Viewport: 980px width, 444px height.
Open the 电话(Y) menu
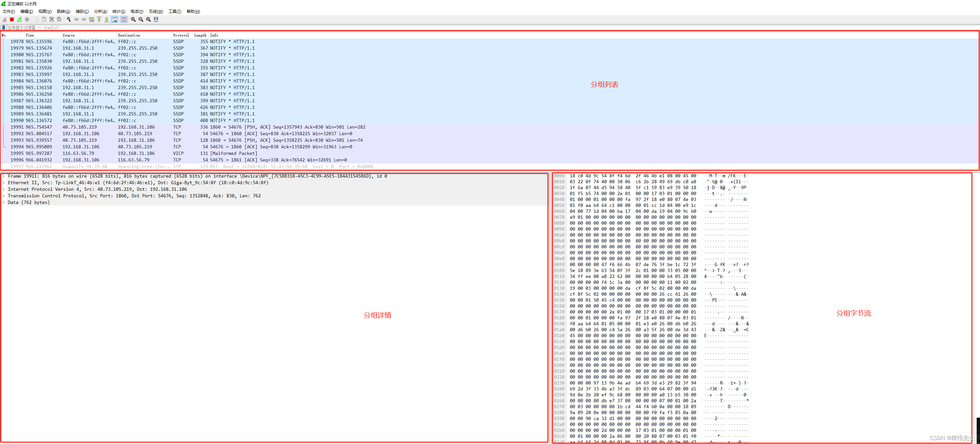coord(137,12)
